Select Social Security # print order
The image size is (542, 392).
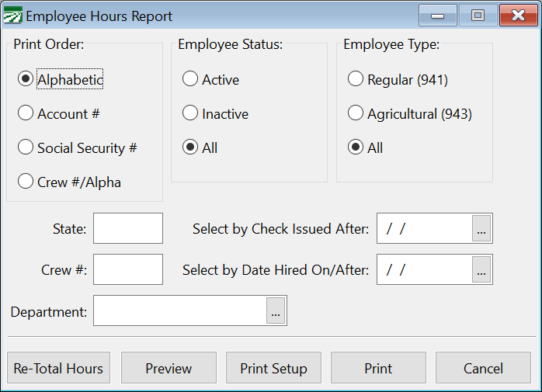(x=26, y=147)
